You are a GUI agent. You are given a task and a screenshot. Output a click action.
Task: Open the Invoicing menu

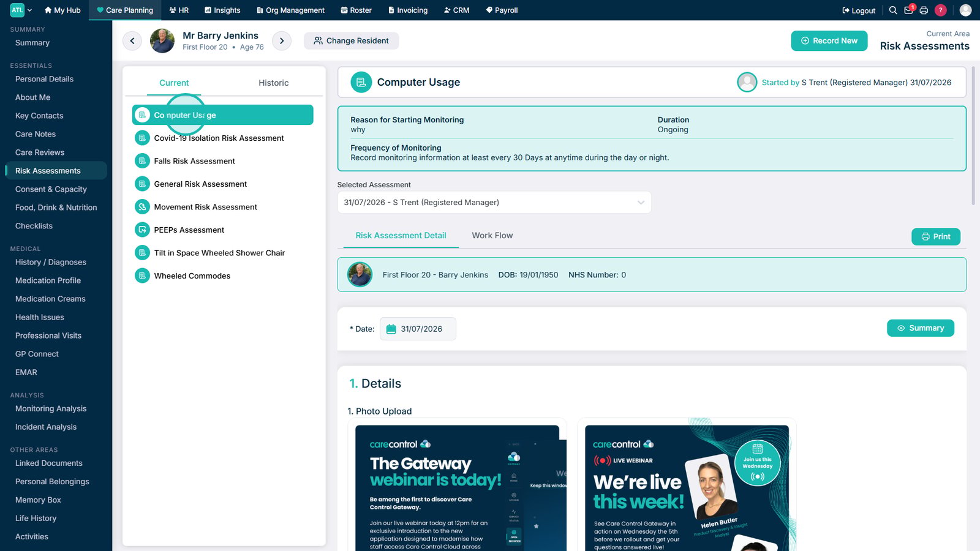(408, 10)
